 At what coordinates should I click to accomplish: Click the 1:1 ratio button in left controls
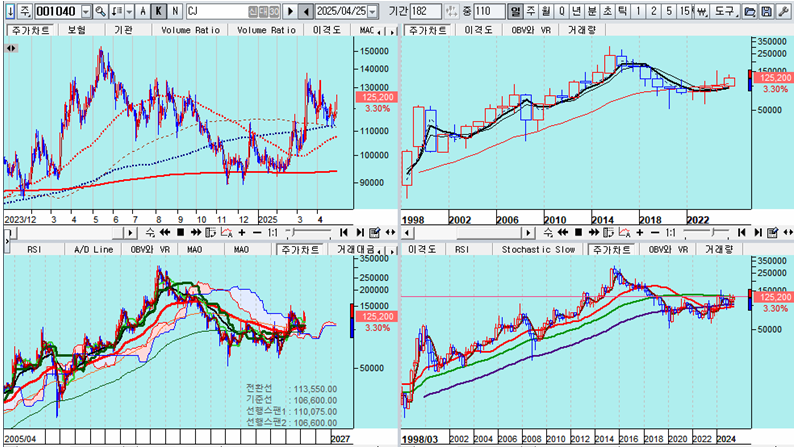pyautogui.click(x=273, y=233)
